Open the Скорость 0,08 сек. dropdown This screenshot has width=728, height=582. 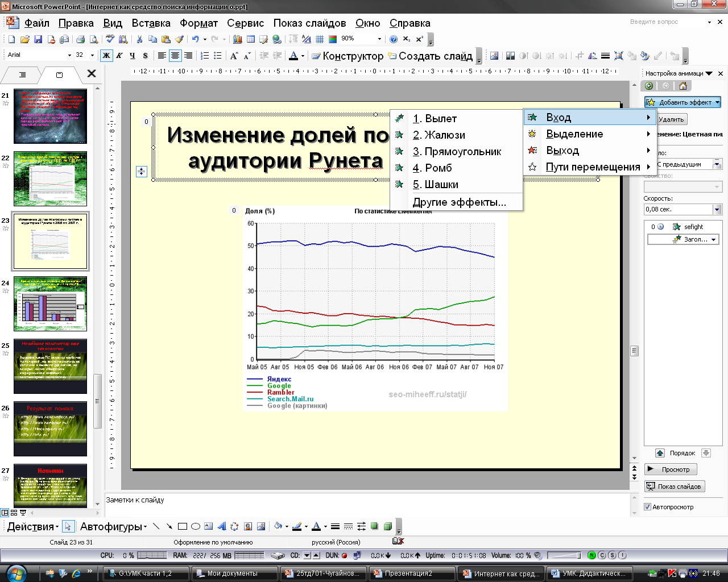tap(717, 210)
